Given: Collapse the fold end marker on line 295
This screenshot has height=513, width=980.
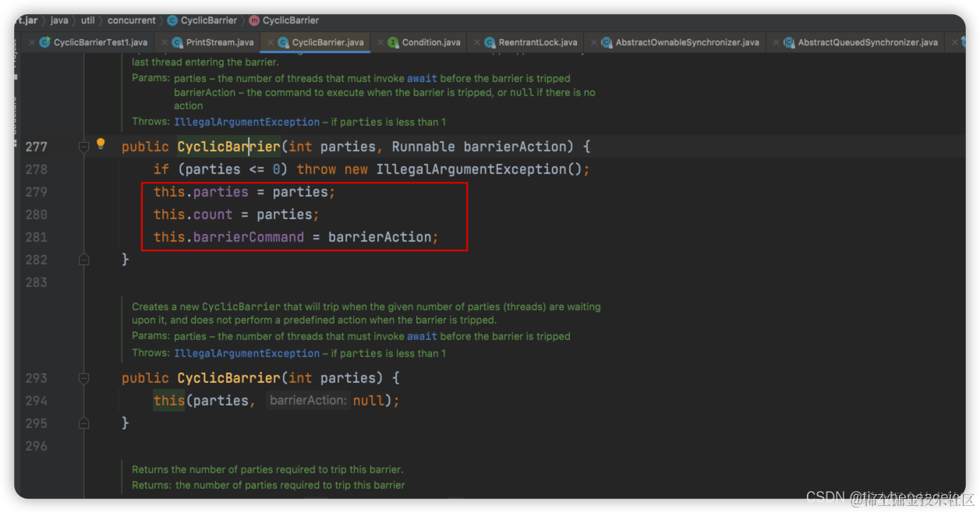Looking at the screenshot, I should pos(83,423).
